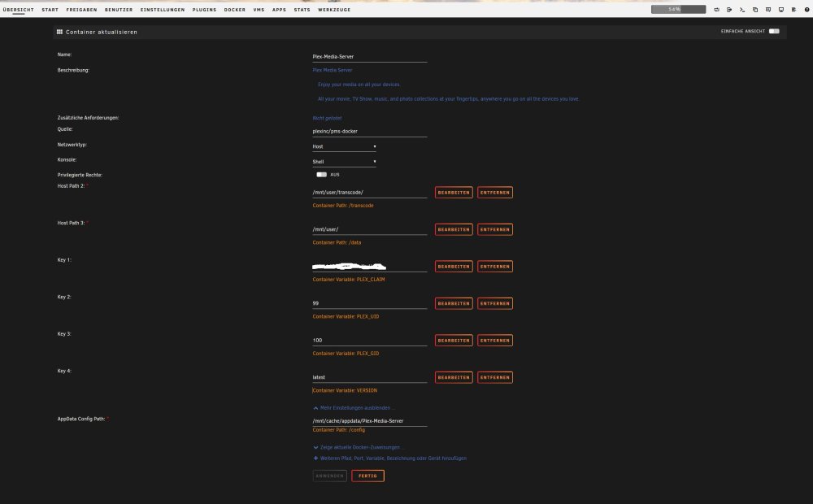
Task: Toggle the Privilegierte Rechte switch
Action: pyautogui.click(x=321, y=175)
